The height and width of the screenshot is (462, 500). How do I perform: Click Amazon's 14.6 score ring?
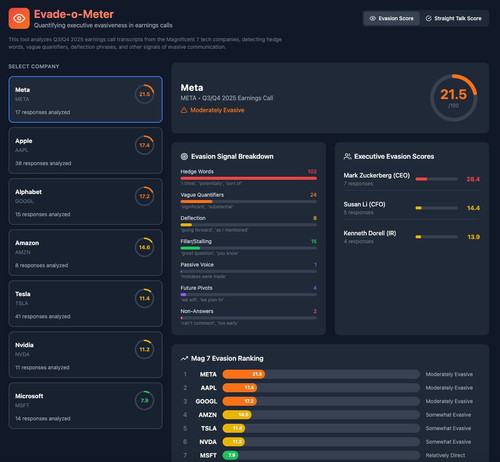[144, 247]
